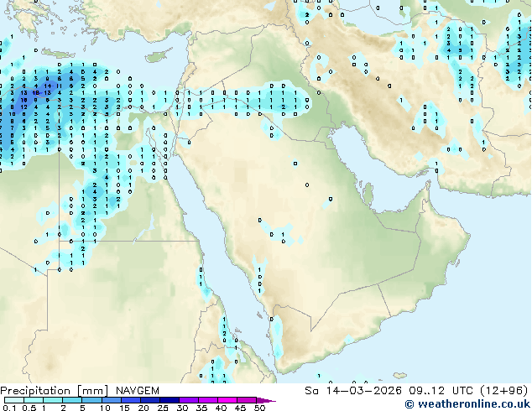This screenshot has width=532, height=411.
Task: Click the legend value label 0.1
Action: pyautogui.click(x=9, y=408)
